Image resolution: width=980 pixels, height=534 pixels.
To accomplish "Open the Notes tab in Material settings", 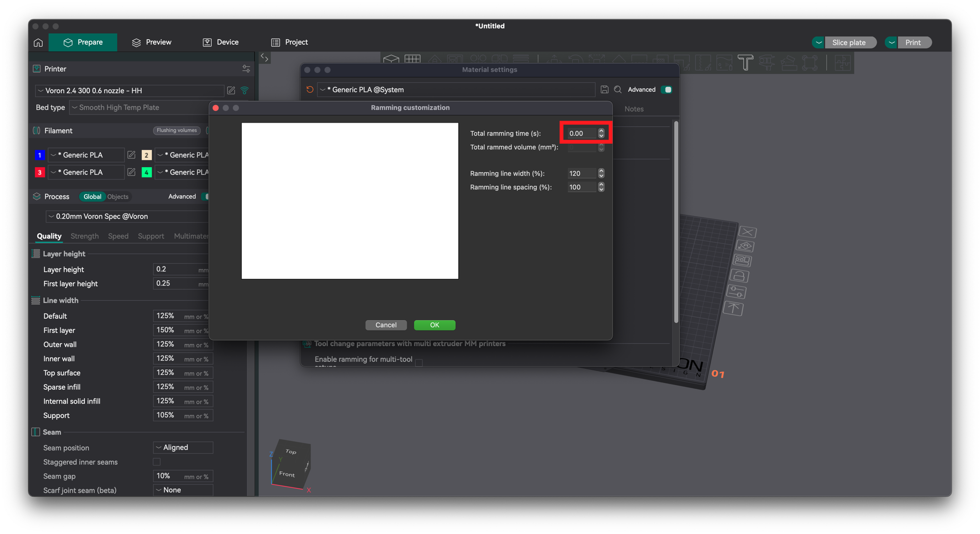I will click(x=634, y=109).
